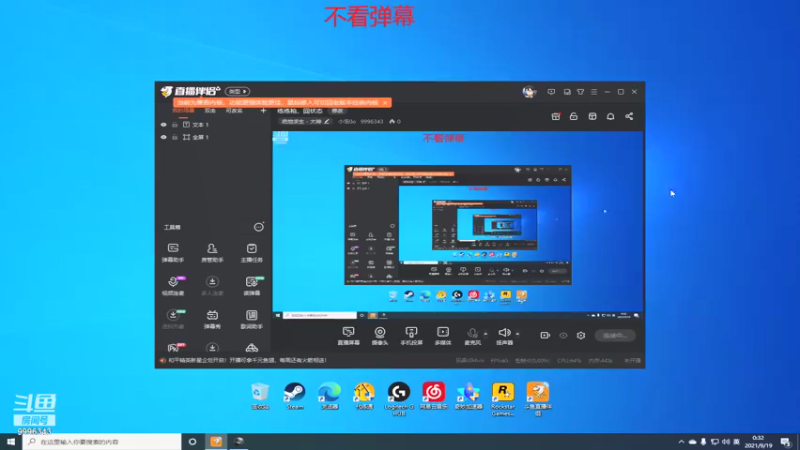Click the t-shirt skin icon in the title bar
Screen dimensions: 800x450
[581, 92]
